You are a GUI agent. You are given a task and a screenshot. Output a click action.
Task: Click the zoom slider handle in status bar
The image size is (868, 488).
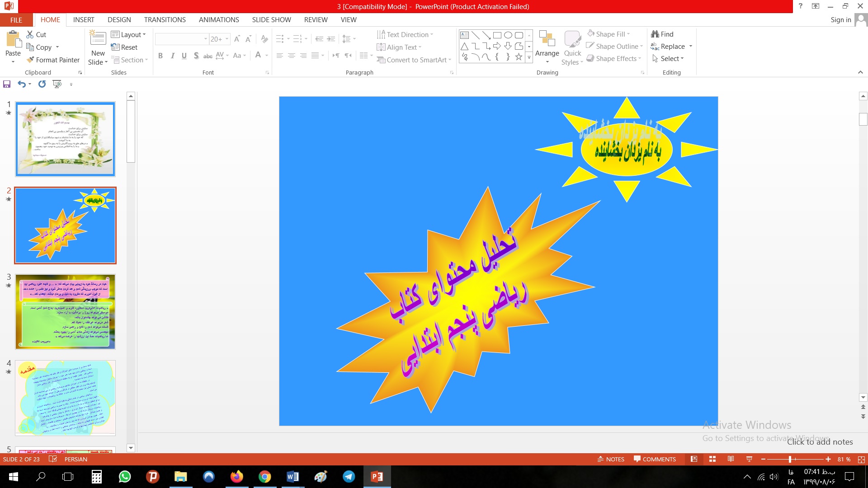(x=790, y=459)
